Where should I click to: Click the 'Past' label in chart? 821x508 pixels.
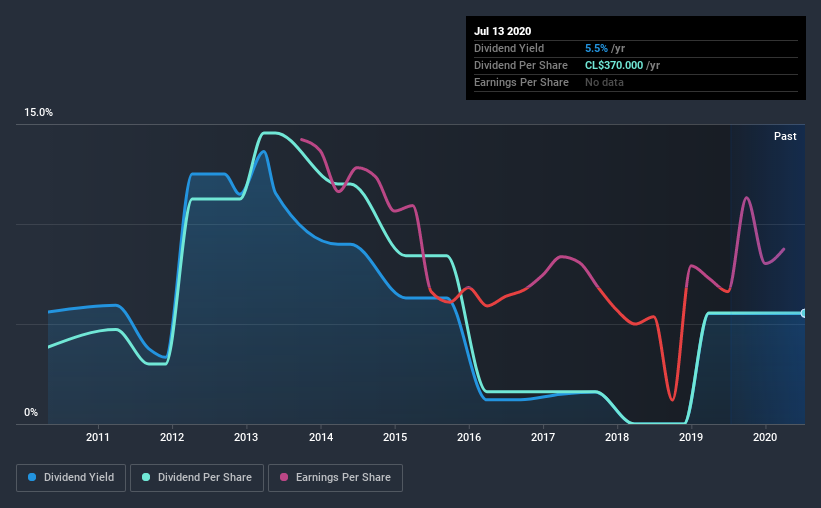tap(785, 136)
